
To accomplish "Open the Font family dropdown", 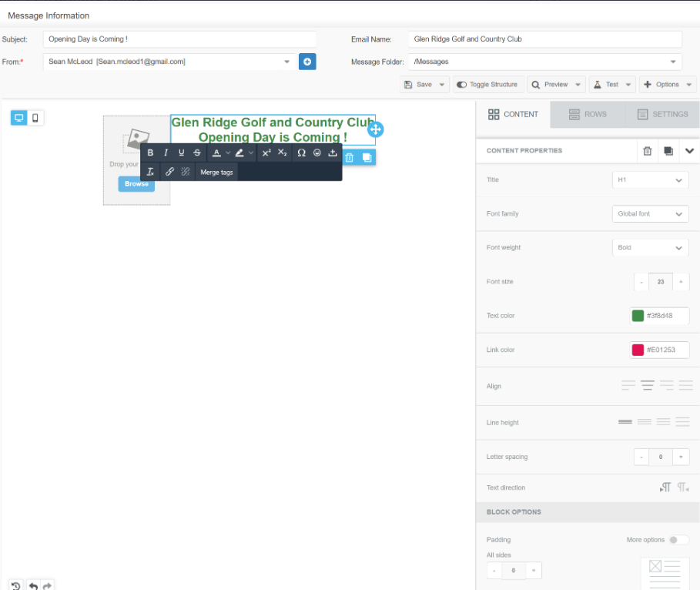I will (x=650, y=214).
